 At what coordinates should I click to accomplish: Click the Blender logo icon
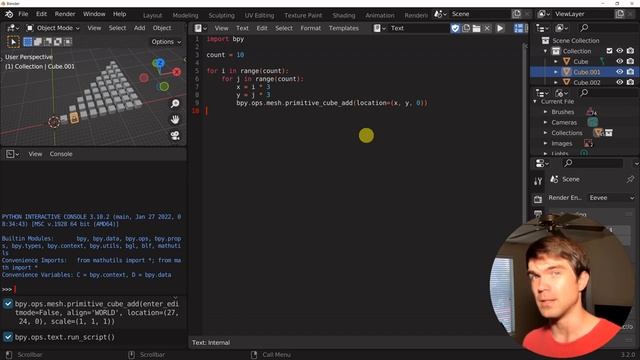(x=9, y=14)
